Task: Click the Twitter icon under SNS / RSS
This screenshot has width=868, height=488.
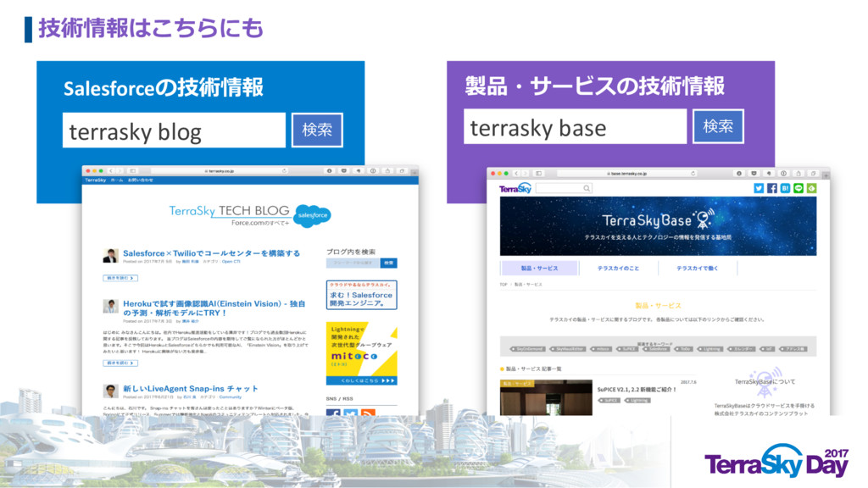Action: click(350, 413)
